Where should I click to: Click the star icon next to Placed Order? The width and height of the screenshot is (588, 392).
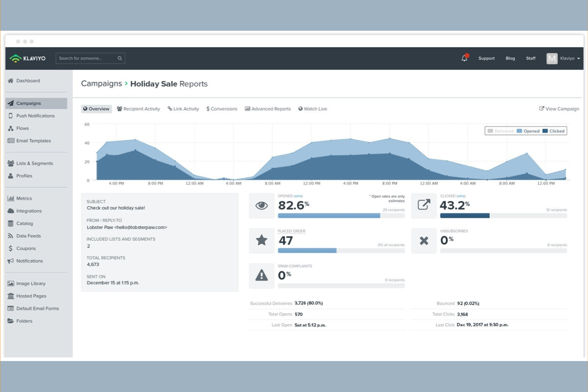click(x=261, y=240)
